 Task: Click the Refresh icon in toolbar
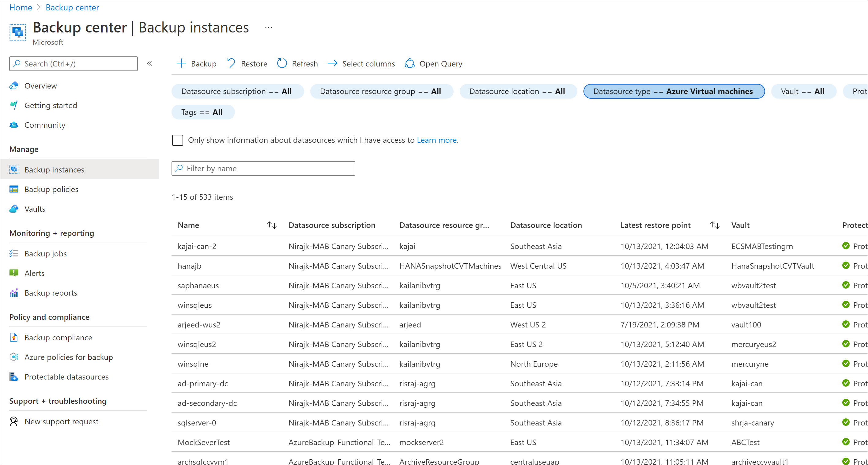[x=282, y=64]
